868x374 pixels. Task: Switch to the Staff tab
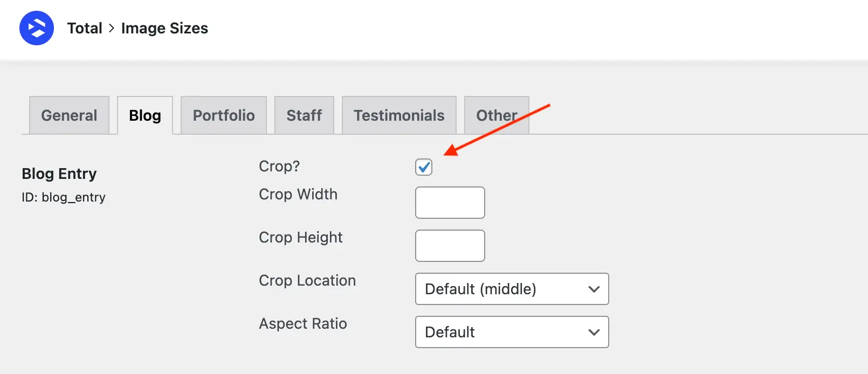coord(304,115)
